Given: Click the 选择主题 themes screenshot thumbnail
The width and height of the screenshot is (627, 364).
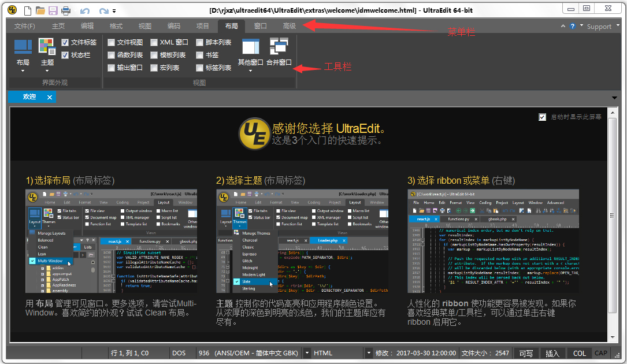Looking at the screenshot, I should 302,241.
